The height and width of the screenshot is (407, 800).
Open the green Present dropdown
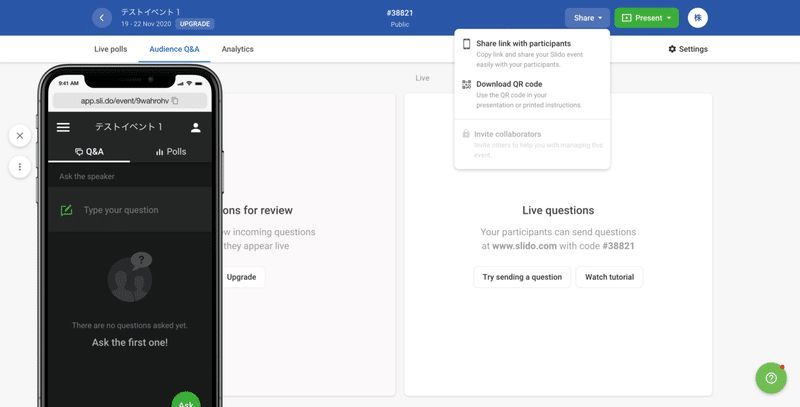click(x=646, y=18)
